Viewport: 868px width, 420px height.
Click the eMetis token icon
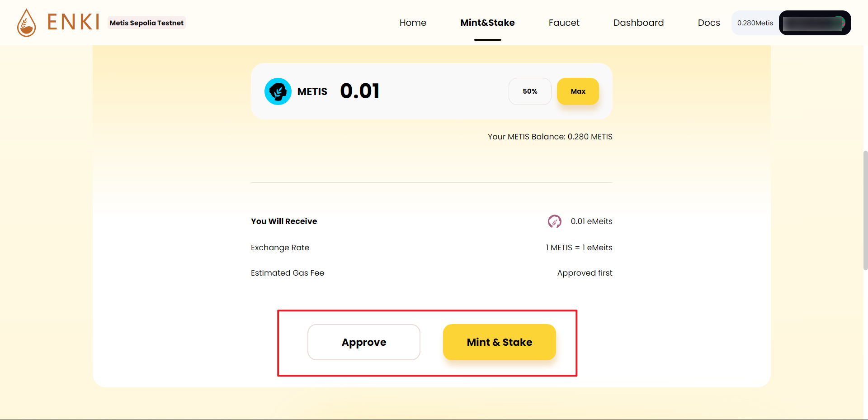pos(555,221)
